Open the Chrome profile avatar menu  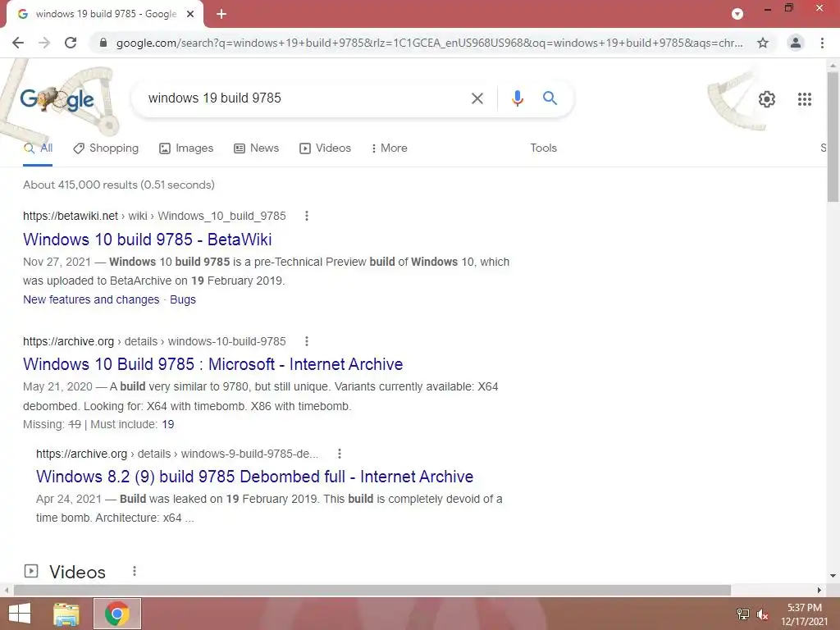[796, 43]
